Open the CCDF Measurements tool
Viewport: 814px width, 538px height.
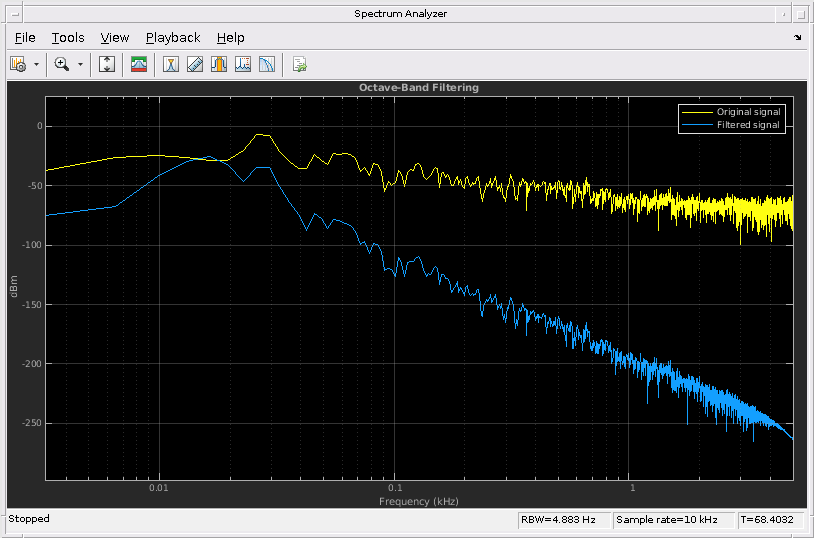[x=267, y=64]
